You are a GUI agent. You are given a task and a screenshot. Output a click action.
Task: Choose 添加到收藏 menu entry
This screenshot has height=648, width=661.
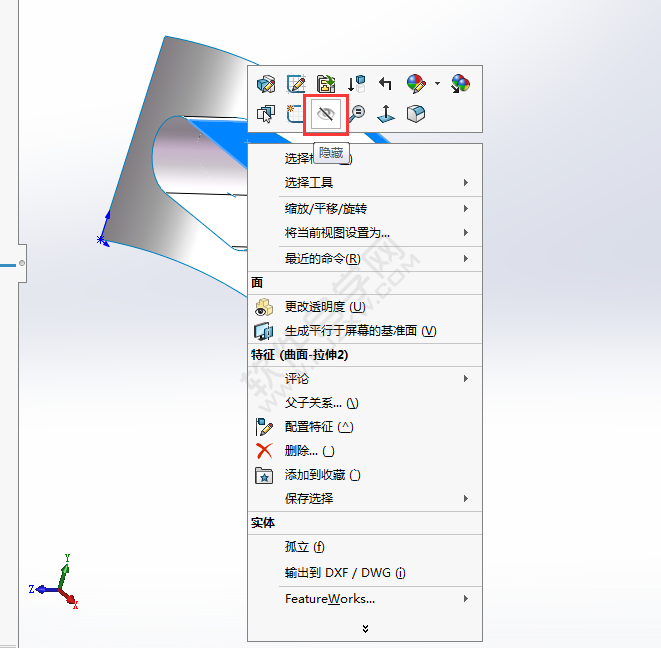click(x=365, y=475)
